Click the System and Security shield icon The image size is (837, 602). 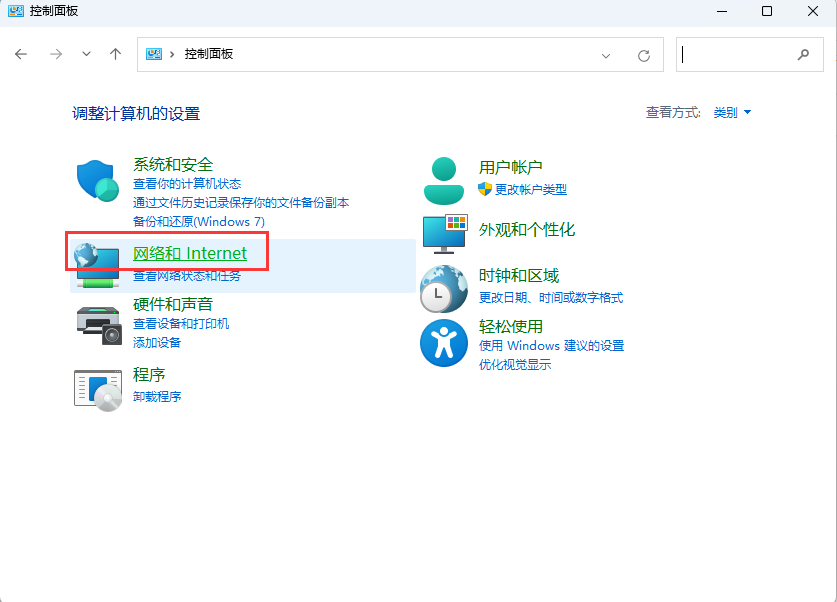98,181
